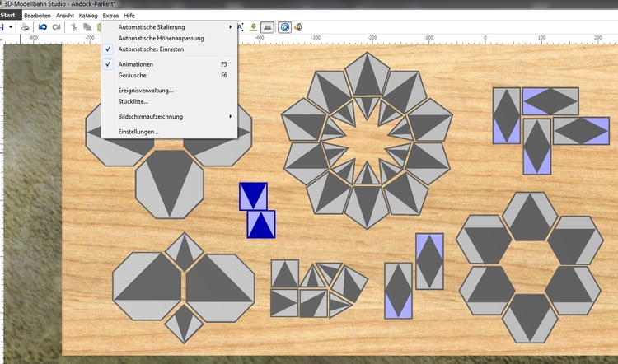Viewport: 618px width, 364px height.
Task: Open the Katalog menu
Action: (88, 16)
